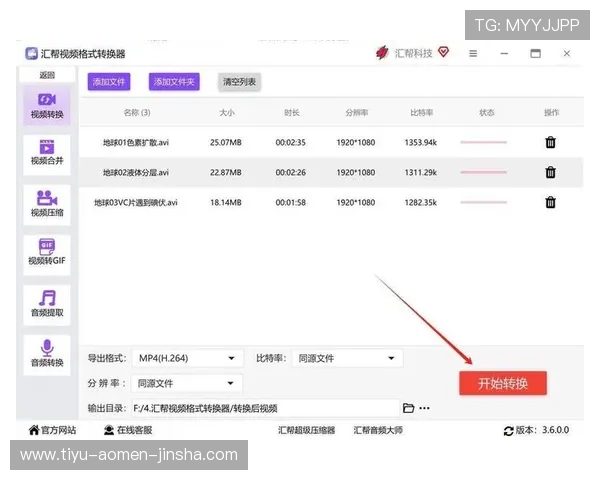Screen dimensions: 600x480
Task: Open the 音频提取 tool
Action: click(x=46, y=304)
